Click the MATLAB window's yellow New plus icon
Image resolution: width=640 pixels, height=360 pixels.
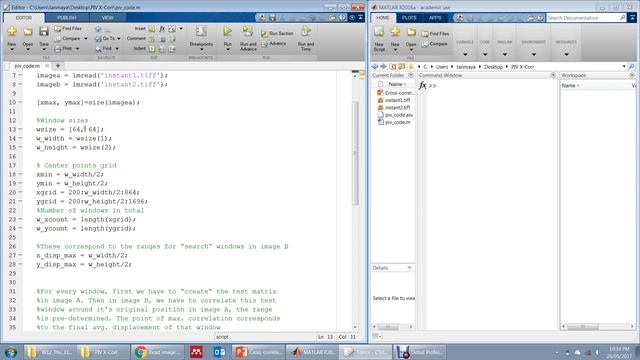point(395,32)
